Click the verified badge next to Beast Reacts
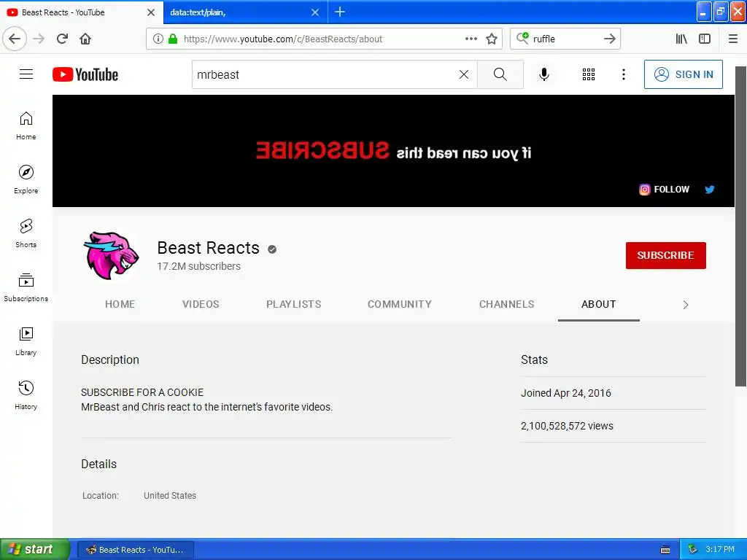Viewport: 747px width, 560px height. click(272, 249)
